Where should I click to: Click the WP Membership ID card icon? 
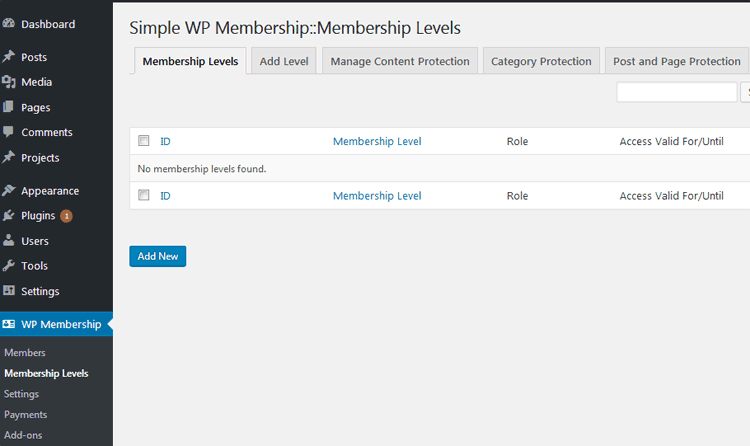[x=8, y=324]
